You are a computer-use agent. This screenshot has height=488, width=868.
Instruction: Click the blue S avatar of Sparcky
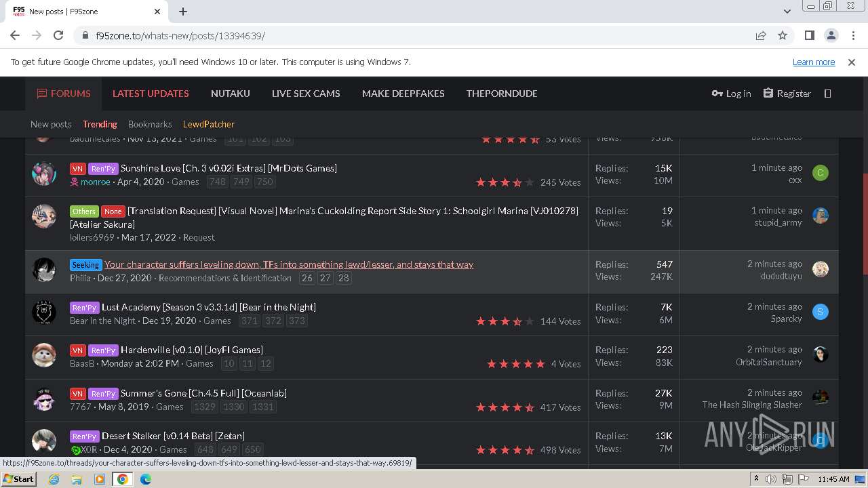pyautogui.click(x=820, y=312)
